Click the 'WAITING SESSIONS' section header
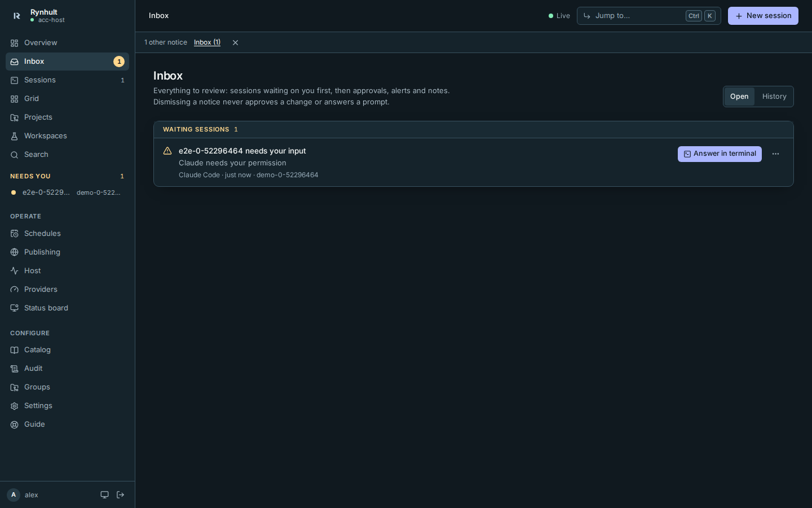The height and width of the screenshot is (508, 812). tap(474, 130)
